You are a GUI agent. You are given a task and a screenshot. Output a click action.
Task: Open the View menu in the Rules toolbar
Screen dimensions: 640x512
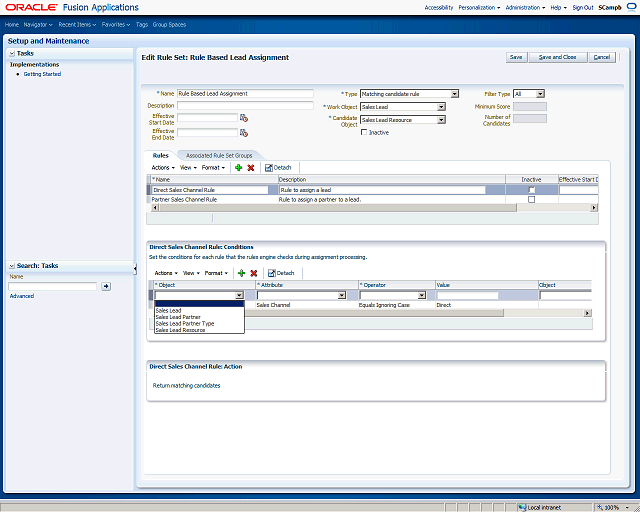click(188, 167)
